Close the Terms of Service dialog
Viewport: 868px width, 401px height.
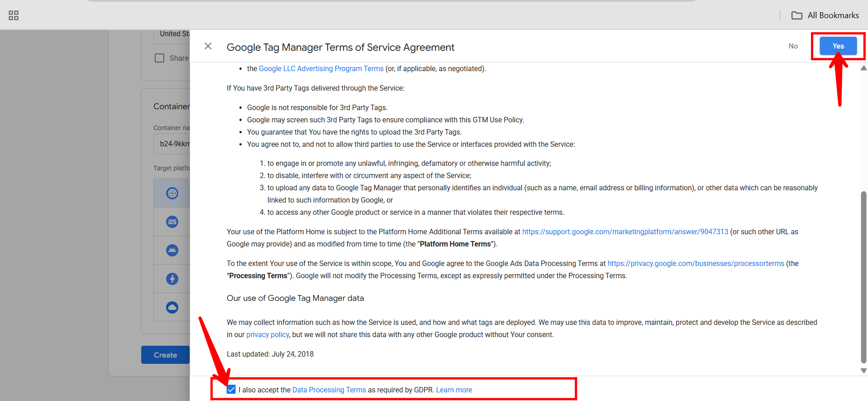tap(208, 46)
